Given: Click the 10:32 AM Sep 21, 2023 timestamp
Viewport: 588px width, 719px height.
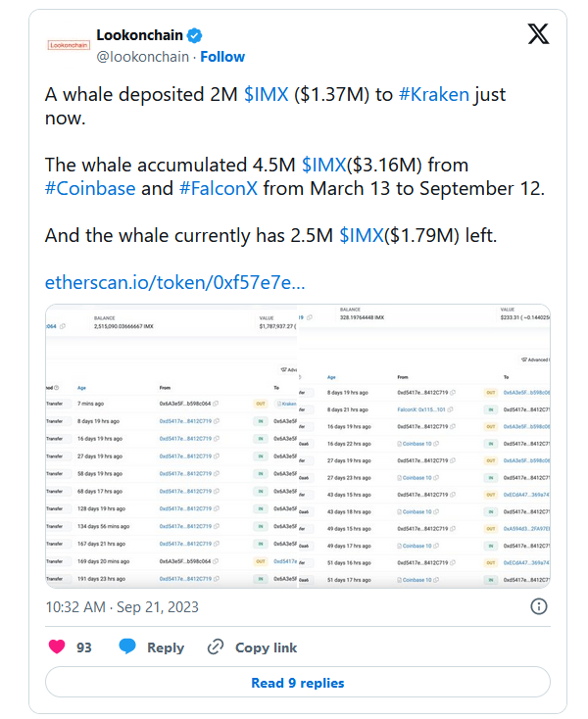Looking at the screenshot, I should pos(122,606).
